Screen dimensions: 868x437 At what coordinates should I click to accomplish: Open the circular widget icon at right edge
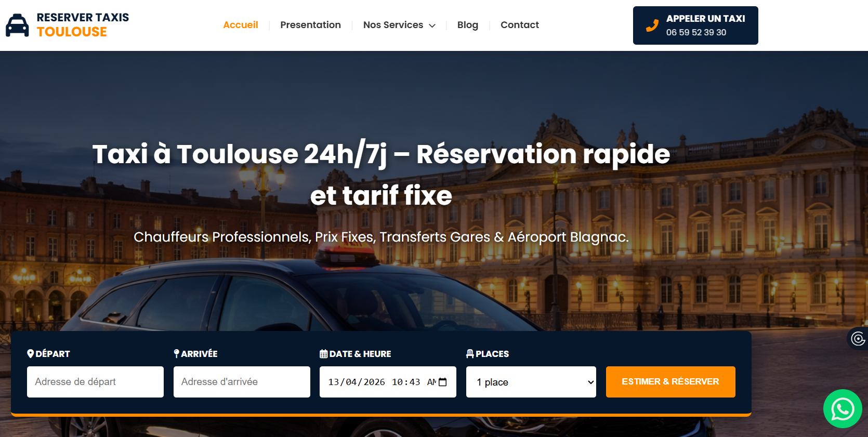point(858,339)
